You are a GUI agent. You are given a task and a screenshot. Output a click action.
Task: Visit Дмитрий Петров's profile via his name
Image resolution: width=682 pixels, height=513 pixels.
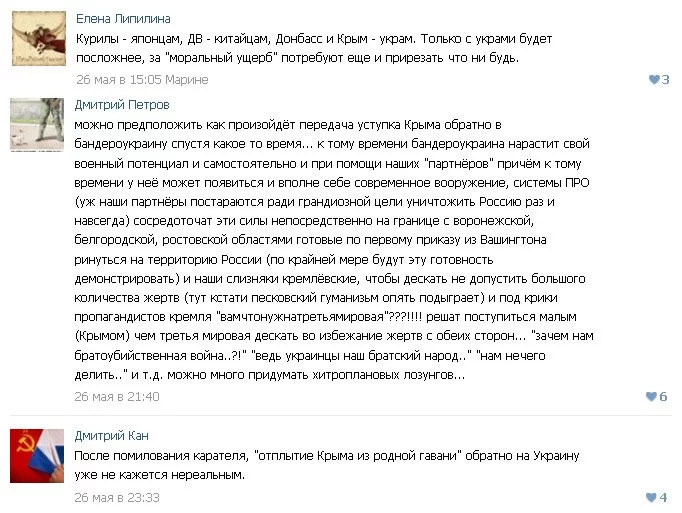[122, 104]
